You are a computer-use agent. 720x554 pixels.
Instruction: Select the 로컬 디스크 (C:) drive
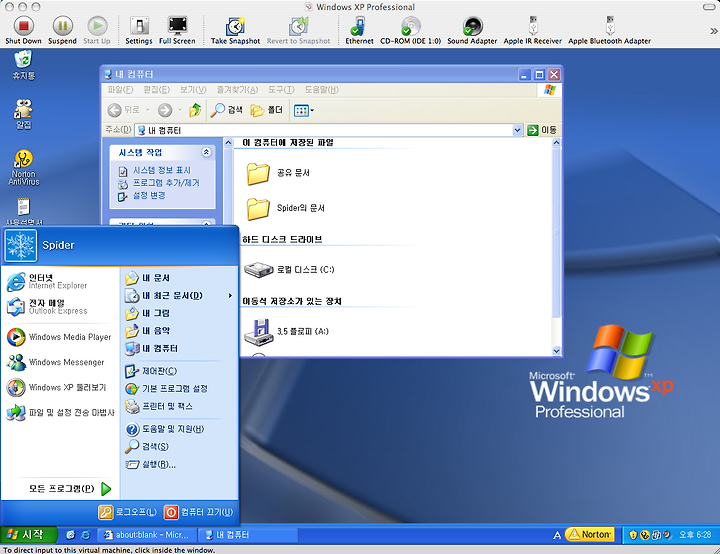[289, 270]
